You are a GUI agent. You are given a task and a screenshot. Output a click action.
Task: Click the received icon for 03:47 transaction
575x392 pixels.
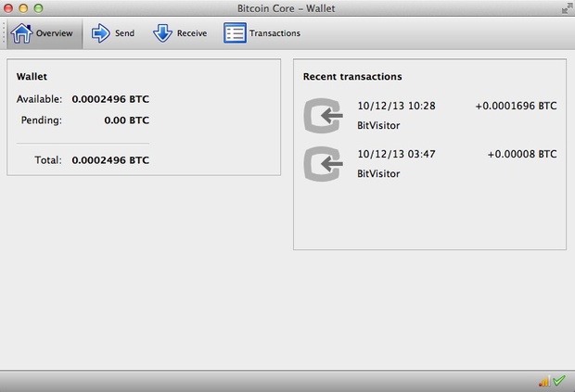(323, 164)
